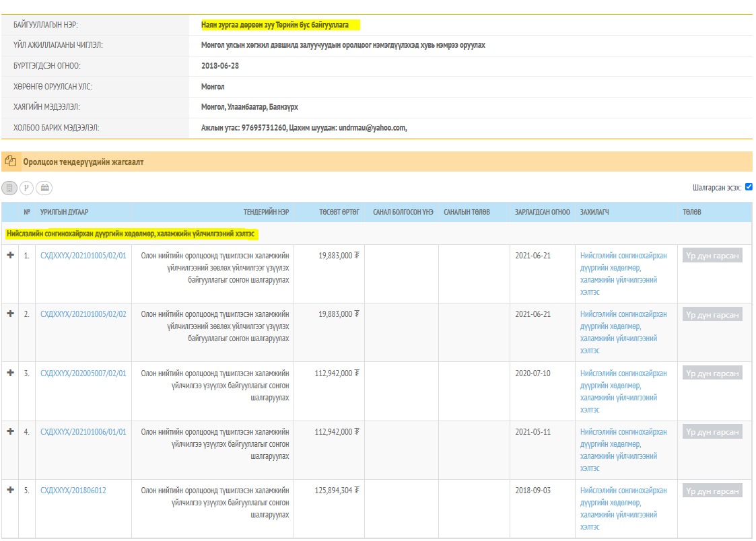Toggle the Шалгарсан эсэх checkbox

tap(749, 187)
